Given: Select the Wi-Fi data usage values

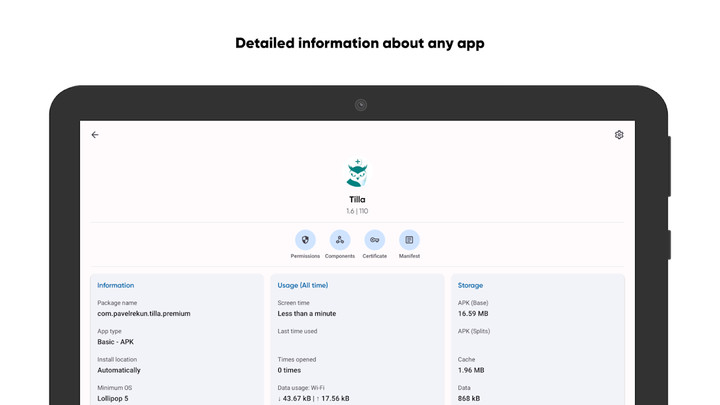Looking at the screenshot, I should [313, 399].
